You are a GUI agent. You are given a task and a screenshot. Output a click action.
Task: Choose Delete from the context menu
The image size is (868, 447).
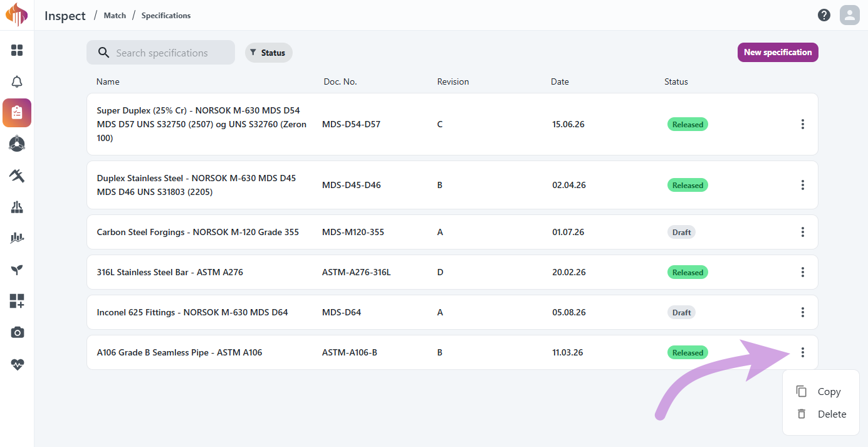[821, 414]
